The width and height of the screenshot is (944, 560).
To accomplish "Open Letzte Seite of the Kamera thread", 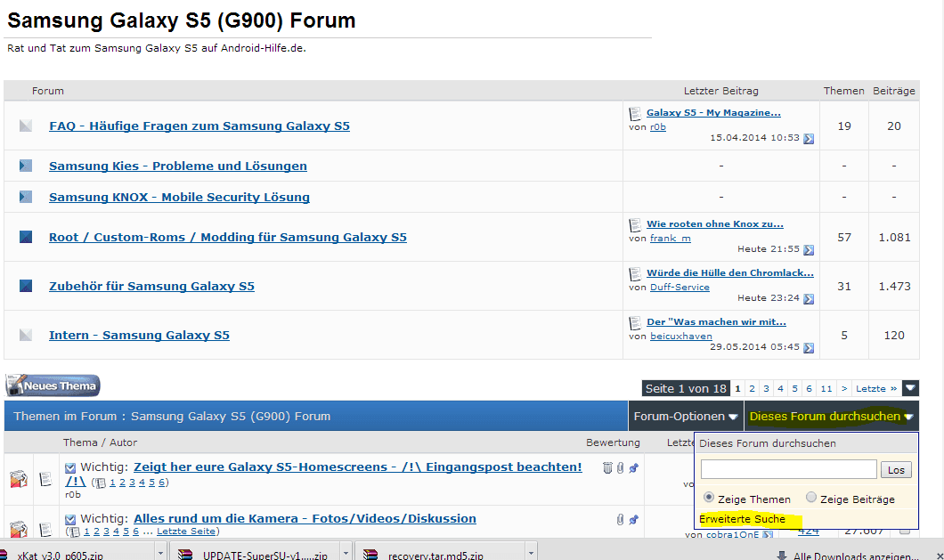I will pyautogui.click(x=185, y=532).
